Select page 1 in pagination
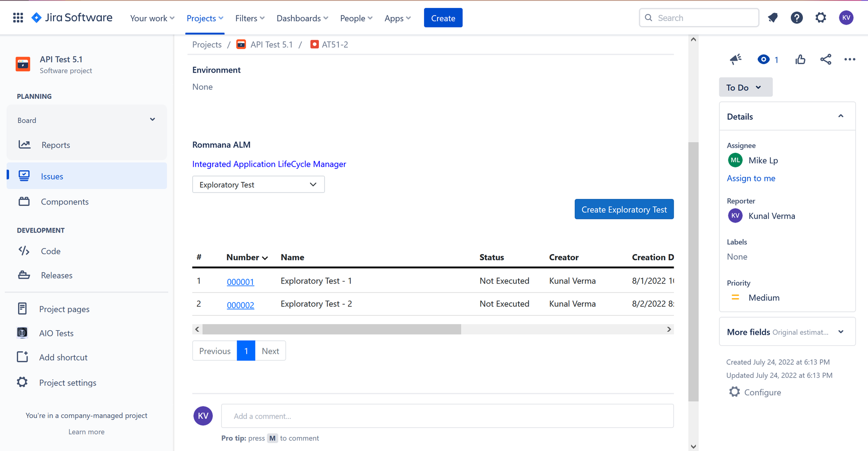This screenshot has width=868, height=451. 246,351
